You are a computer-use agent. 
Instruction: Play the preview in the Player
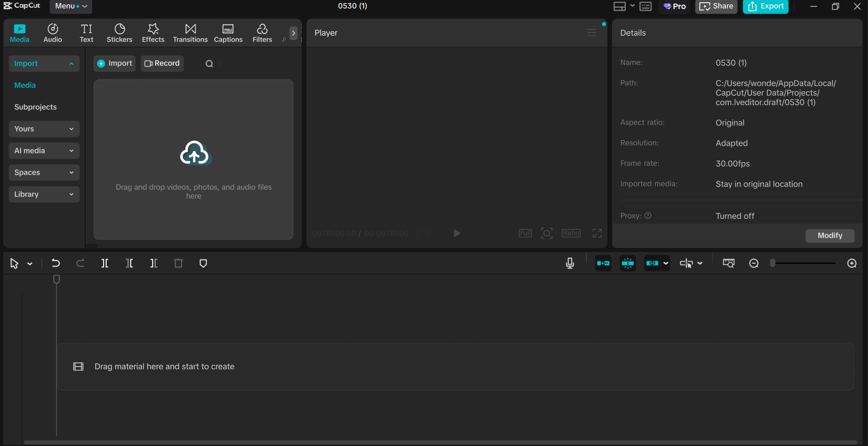457,233
